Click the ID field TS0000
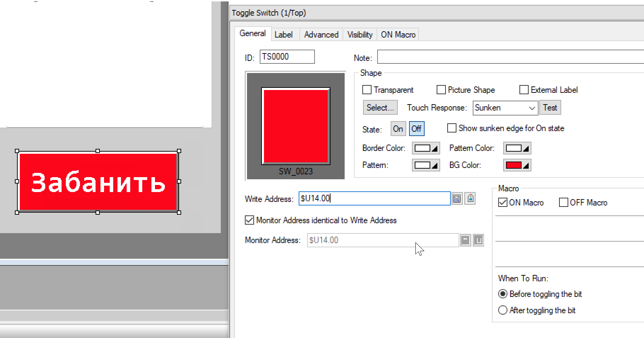Screen dimensions: 644x338 (x=287, y=57)
